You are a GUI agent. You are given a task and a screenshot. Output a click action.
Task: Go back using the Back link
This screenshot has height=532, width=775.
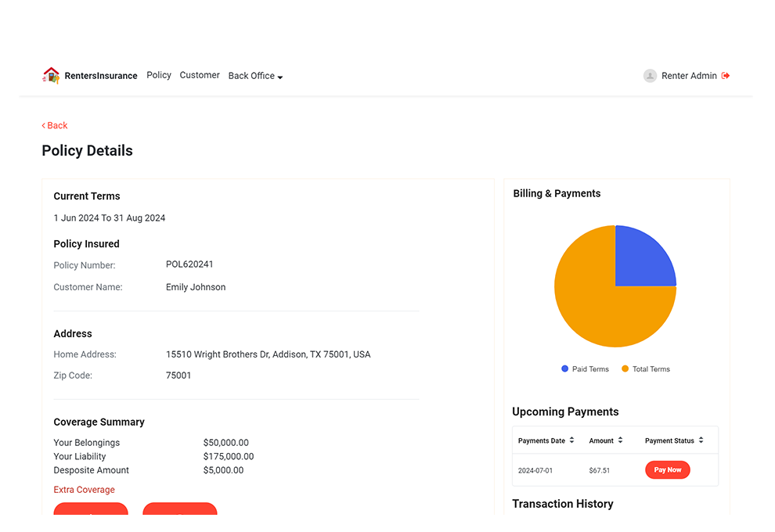(55, 125)
